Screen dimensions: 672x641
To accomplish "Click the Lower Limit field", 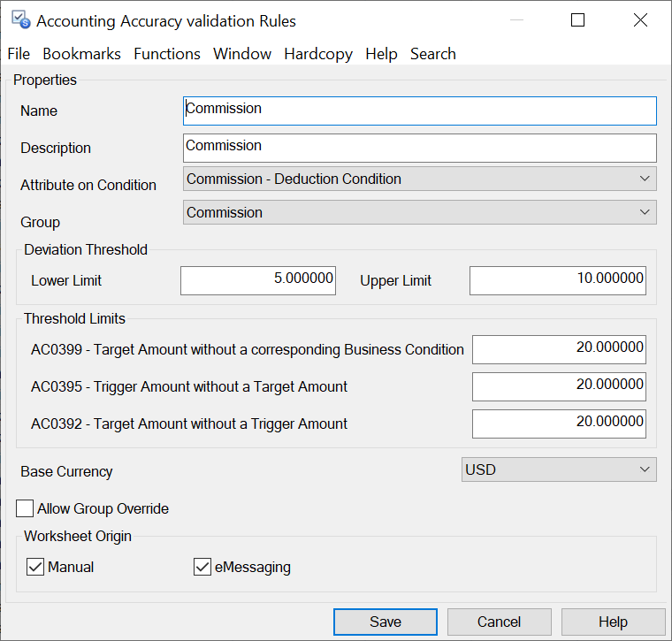I will (x=258, y=280).
